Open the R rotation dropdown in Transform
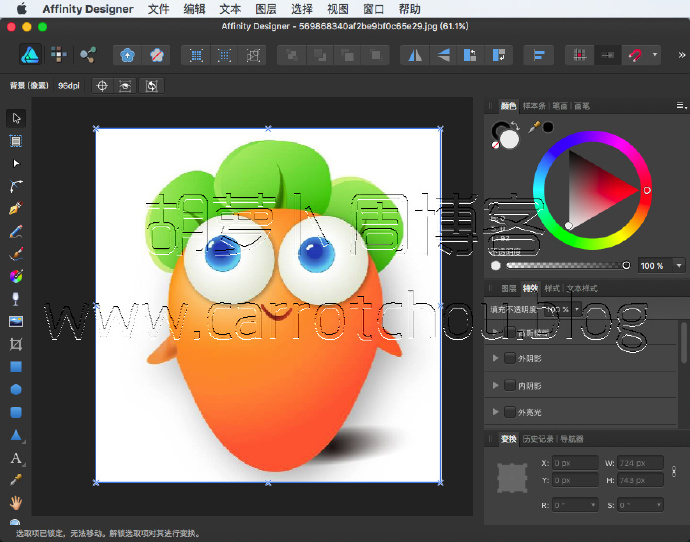This screenshot has height=542, width=690. tap(593, 505)
